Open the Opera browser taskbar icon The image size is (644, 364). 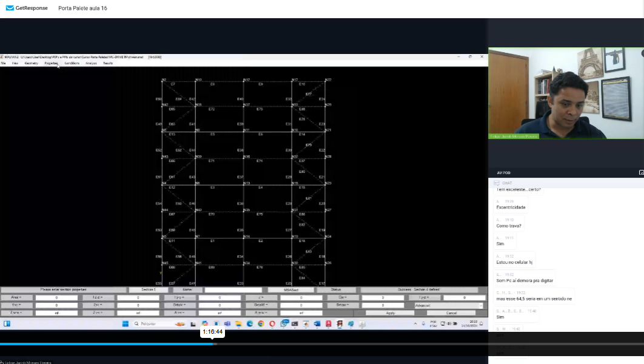(x=273, y=324)
